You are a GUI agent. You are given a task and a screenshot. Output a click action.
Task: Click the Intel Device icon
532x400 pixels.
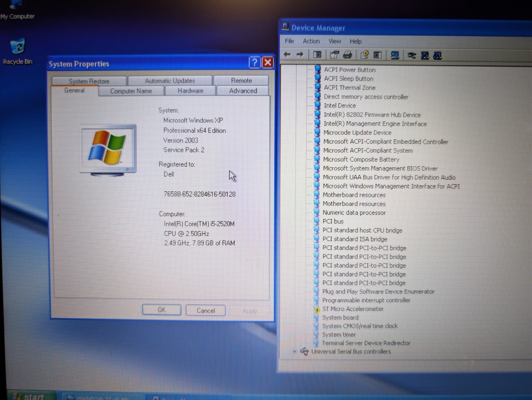click(317, 105)
